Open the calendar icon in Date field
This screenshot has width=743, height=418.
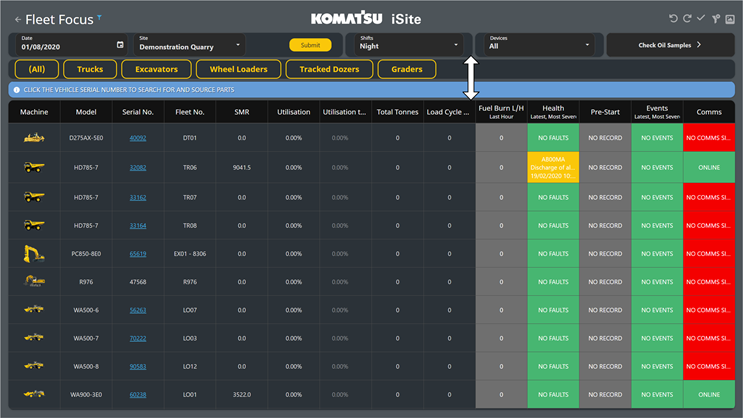tap(120, 45)
